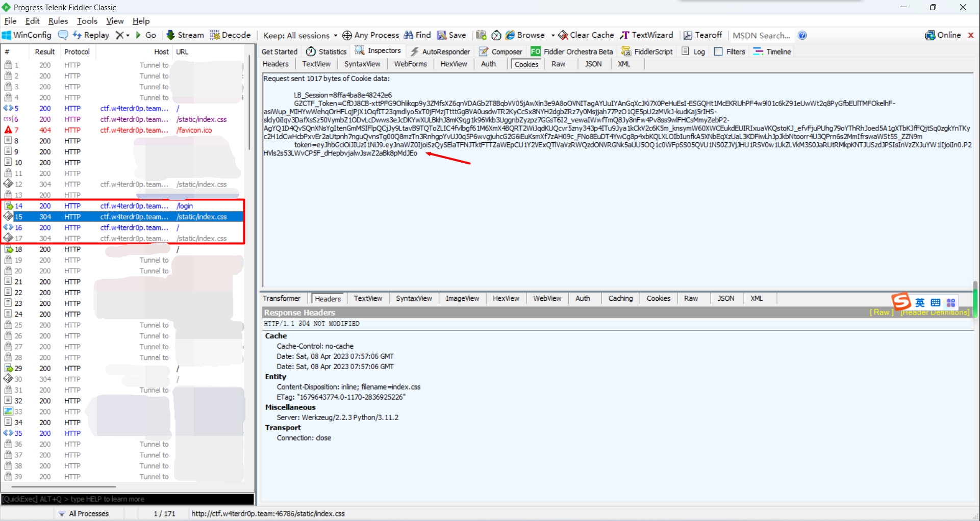Expand the Remove X dropdown arrow
The height and width of the screenshot is (521, 980).
pos(128,35)
